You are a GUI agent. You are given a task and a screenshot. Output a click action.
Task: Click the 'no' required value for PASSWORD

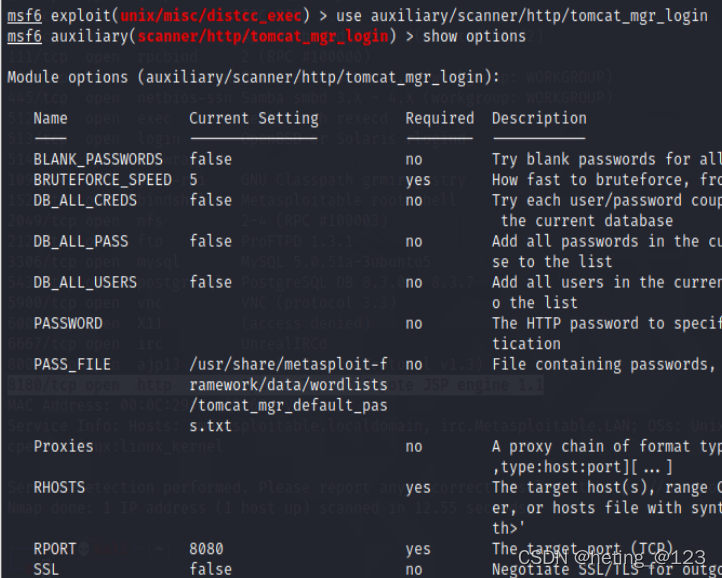point(414,324)
